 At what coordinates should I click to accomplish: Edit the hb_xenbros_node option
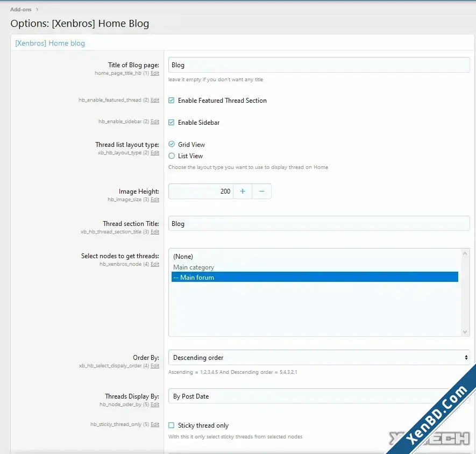(155, 264)
